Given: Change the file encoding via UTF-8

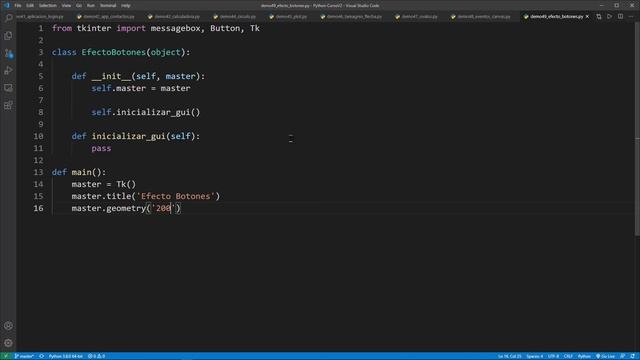Looking at the screenshot, I should (x=553, y=356).
